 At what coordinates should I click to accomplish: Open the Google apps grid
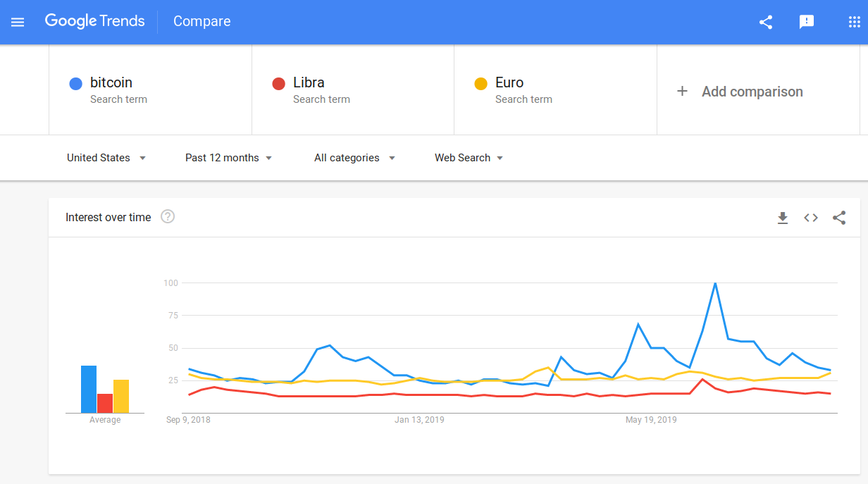(x=854, y=22)
